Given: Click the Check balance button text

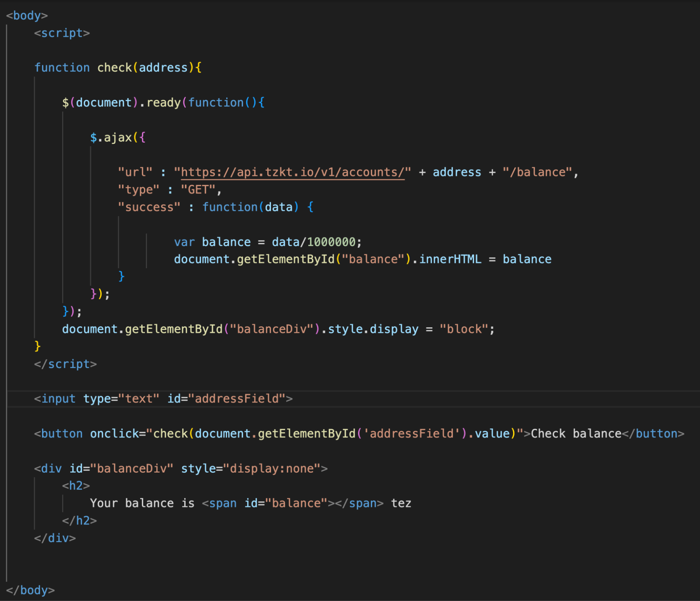Looking at the screenshot, I should pyautogui.click(x=576, y=434).
